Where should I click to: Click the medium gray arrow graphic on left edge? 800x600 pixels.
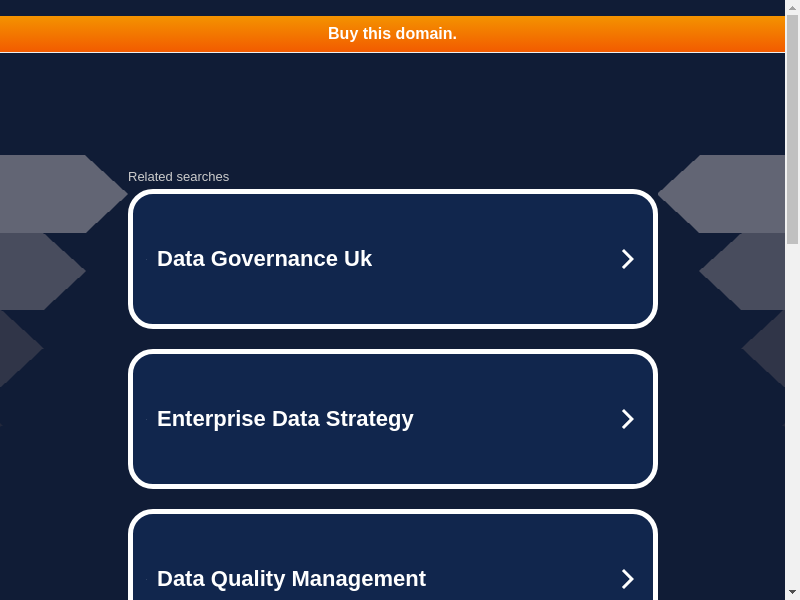click(x=35, y=271)
